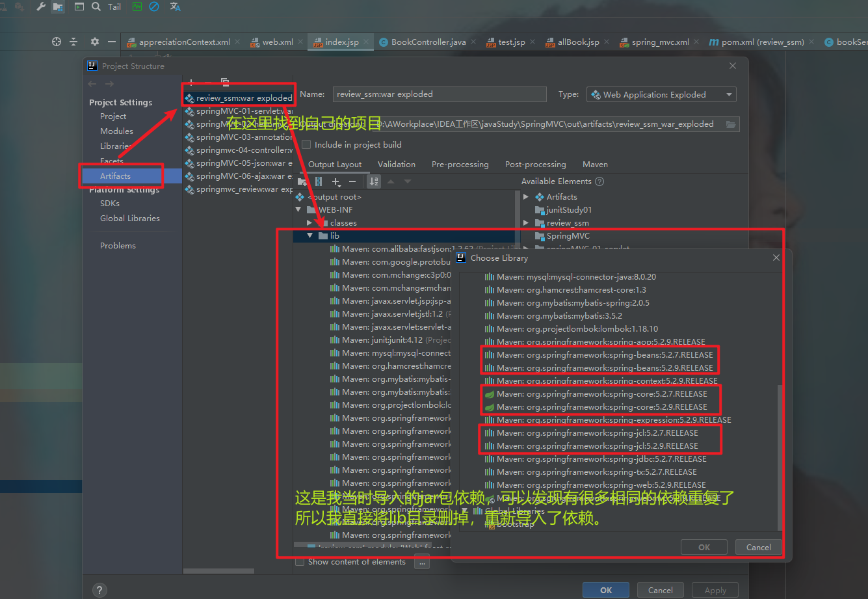Open Project panel gear options

[x=95, y=42]
